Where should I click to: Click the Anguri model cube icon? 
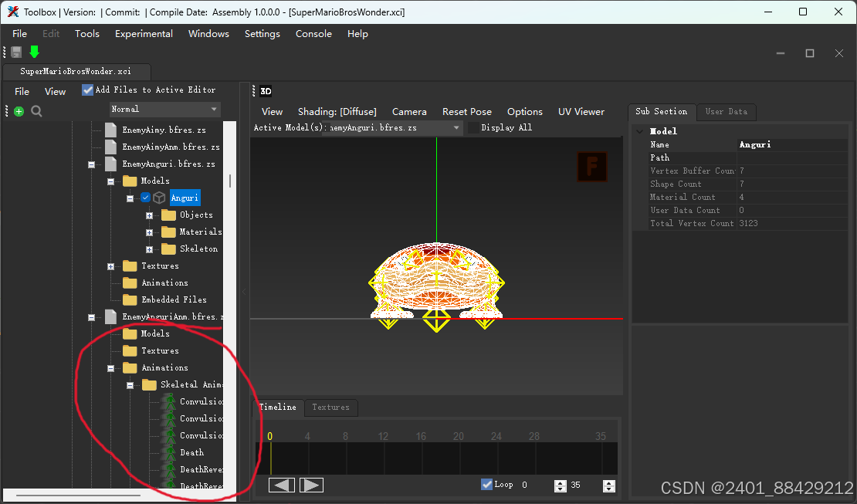tap(159, 198)
